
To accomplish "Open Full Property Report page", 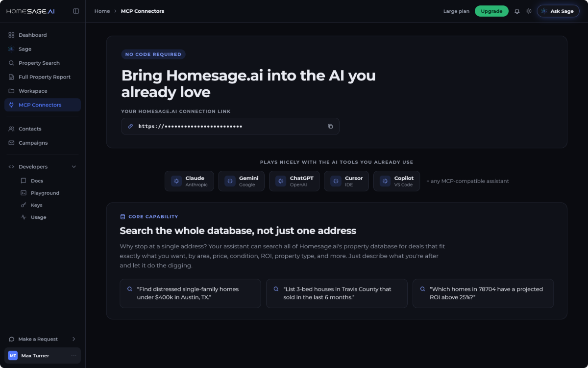I will tap(43, 77).
